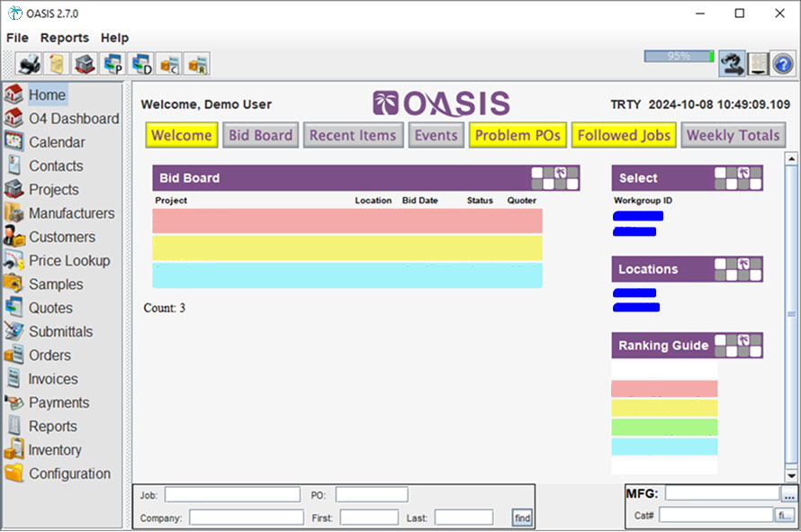Click the Print icon in the toolbar
The image size is (801, 532).
coord(27,64)
